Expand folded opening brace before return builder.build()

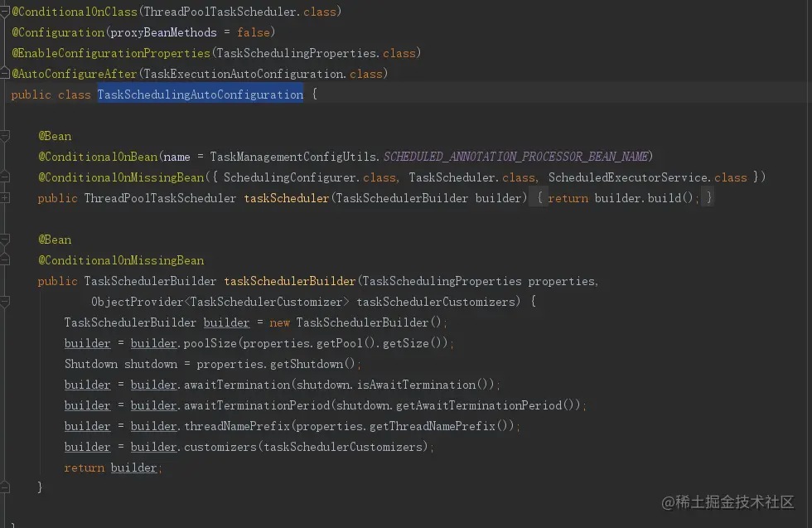click(539, 198)
